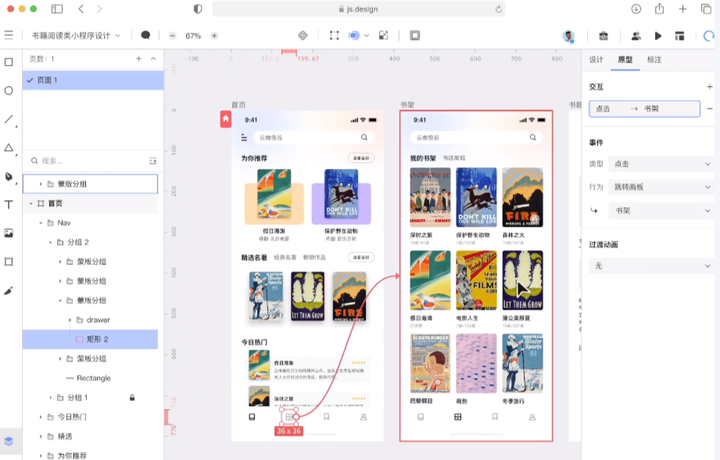Click the crop frame icon in toolbar
The width and height of the screenshot is (720, 460).
coord(334,35)
